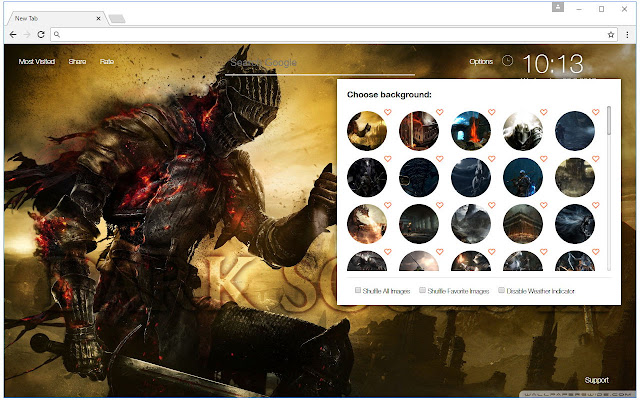Go back with the browser back arrow
Viewport: 640px width, 400px height.
[13, 35]
